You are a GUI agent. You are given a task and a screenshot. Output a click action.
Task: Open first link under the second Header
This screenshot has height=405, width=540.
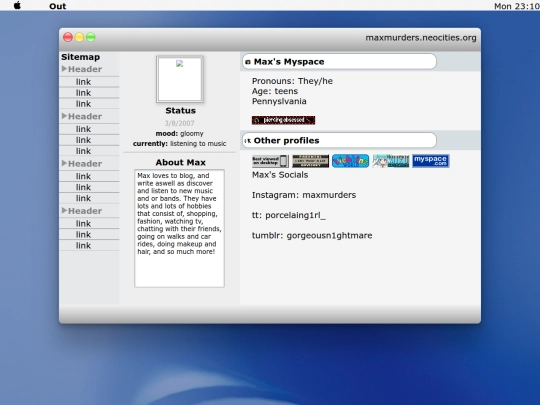[x=83, y=129]
